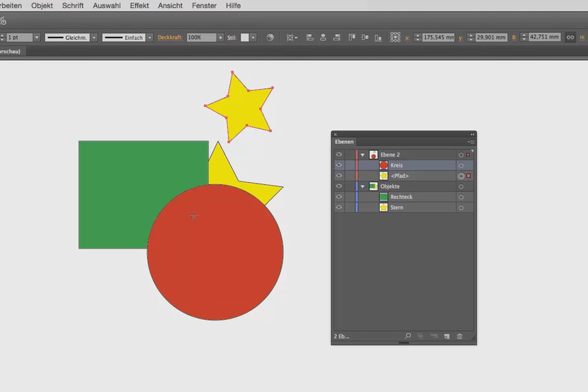Click the Stil graphic style swatch
The width and height of the screenshot is (588, 392).
[x=245, y=37]
